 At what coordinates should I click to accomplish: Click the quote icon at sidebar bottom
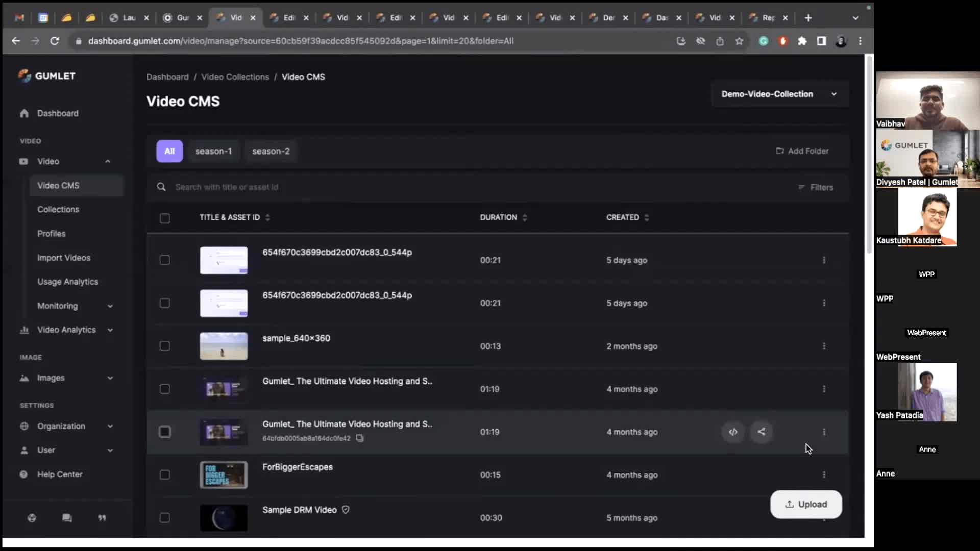102,518
